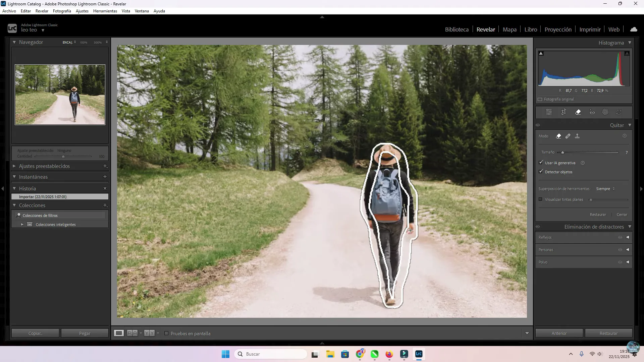This screenshot has height=362, width=644.
Task: Open the Fotografía menu
Action: coord(62,11)
